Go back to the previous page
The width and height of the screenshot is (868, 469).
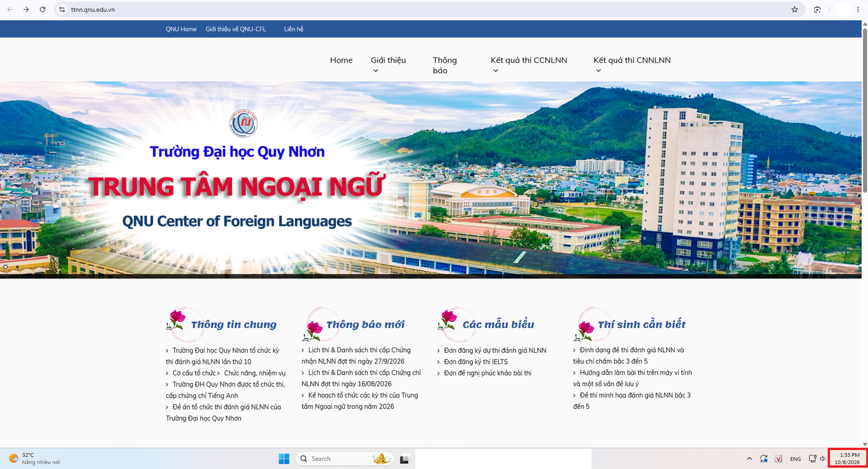tap(10, 9)
